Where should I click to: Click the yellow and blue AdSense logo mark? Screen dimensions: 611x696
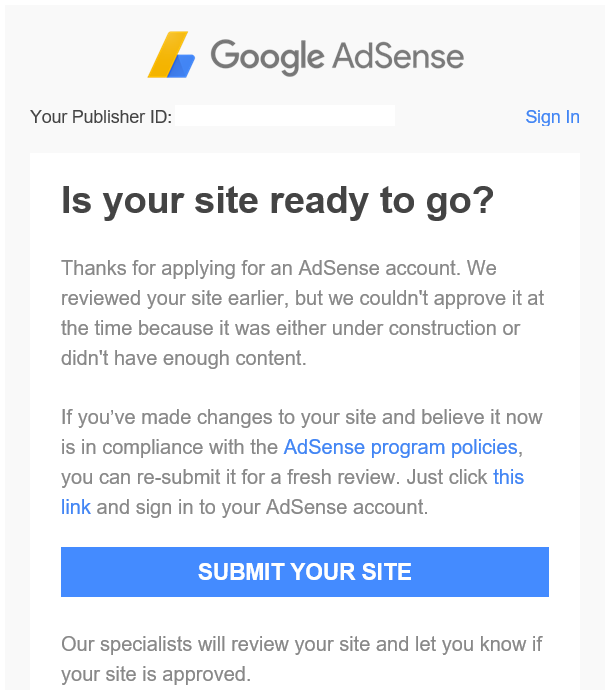click(x=171, y=55)
